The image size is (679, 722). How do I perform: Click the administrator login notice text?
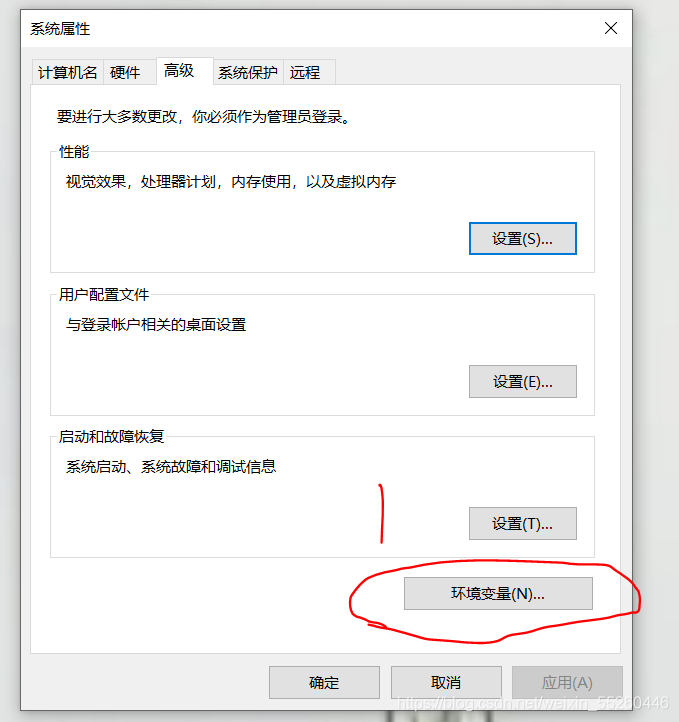pos(204,116)
